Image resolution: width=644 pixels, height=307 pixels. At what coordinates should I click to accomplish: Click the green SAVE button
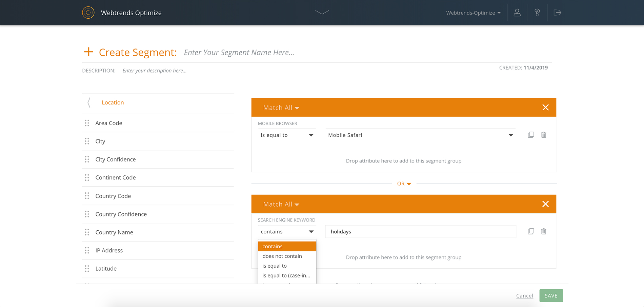click(x=551, y=295)
